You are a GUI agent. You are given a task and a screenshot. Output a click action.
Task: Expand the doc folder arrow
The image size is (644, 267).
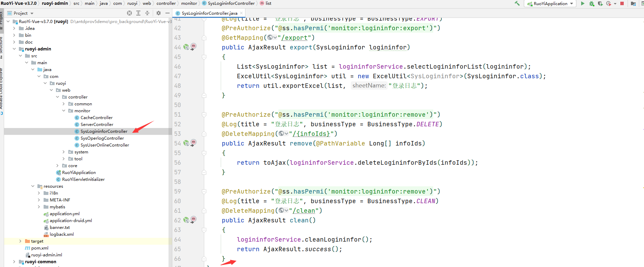coord(14,42)
